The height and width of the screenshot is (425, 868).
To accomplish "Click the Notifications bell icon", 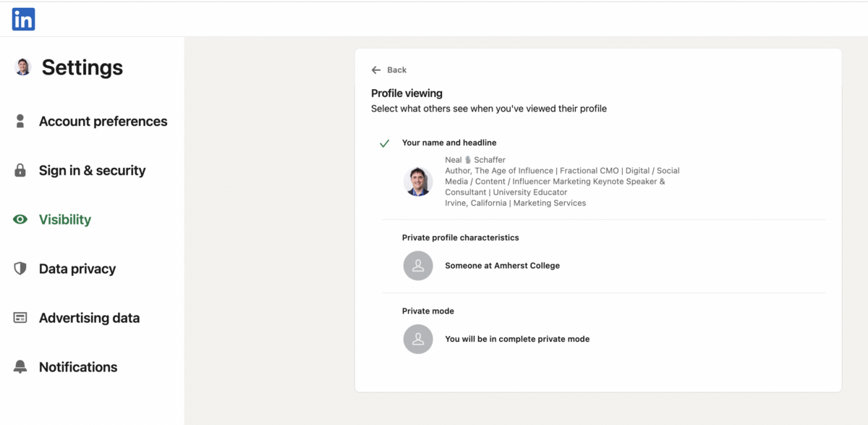I will (20, 367).
